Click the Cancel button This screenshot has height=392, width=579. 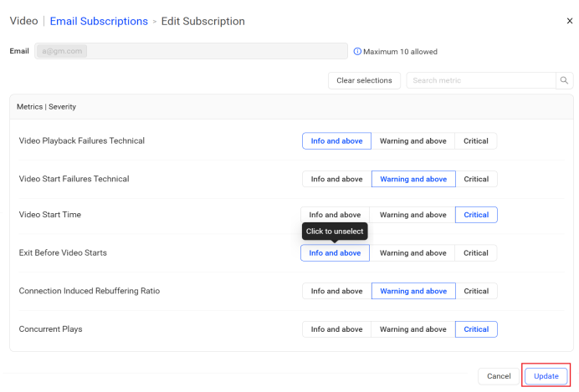[x=499, y=376]
